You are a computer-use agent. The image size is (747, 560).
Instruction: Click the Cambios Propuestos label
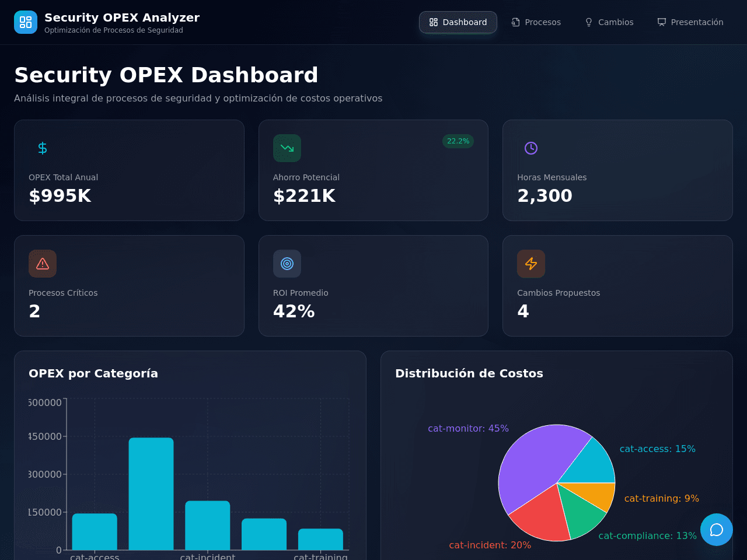tap(558, 293)
